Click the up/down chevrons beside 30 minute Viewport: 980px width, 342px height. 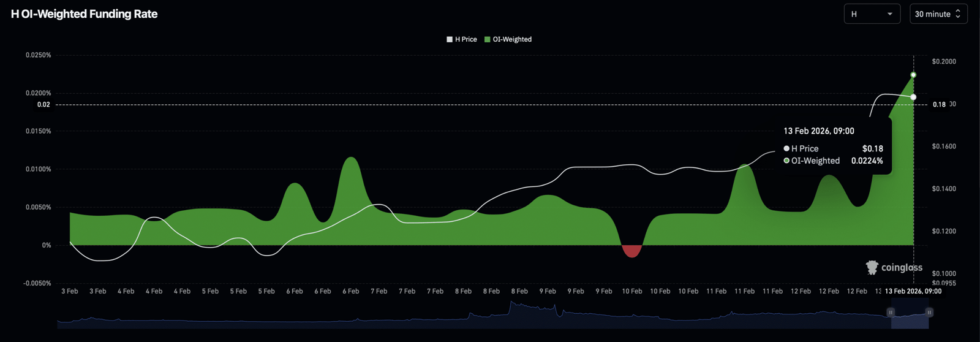[958, 14]
